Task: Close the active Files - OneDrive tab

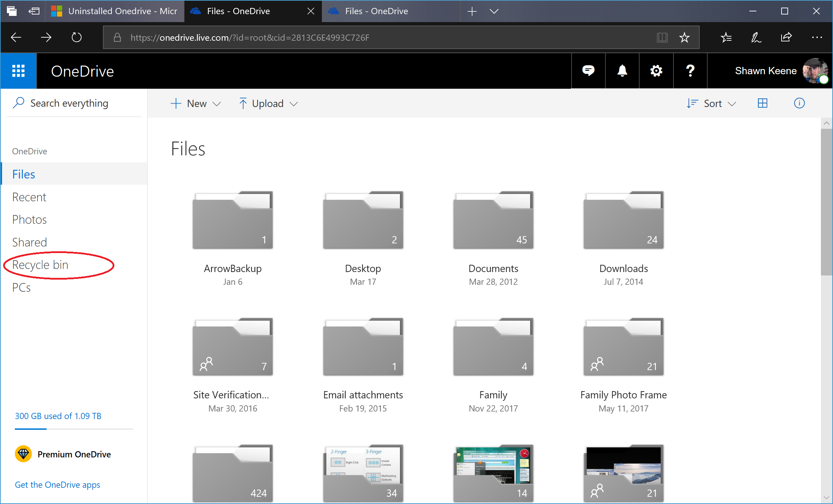Action: click(x=310, y=11)
